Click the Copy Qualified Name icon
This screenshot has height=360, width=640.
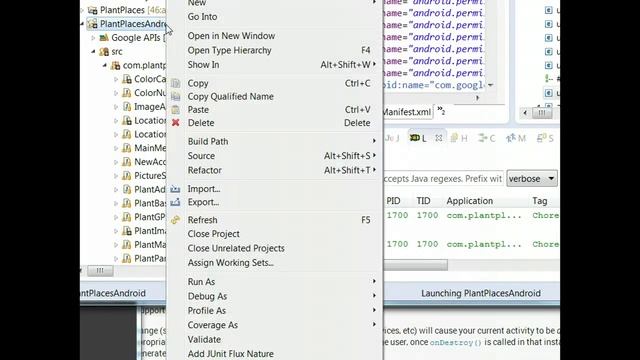pos(176,96)
